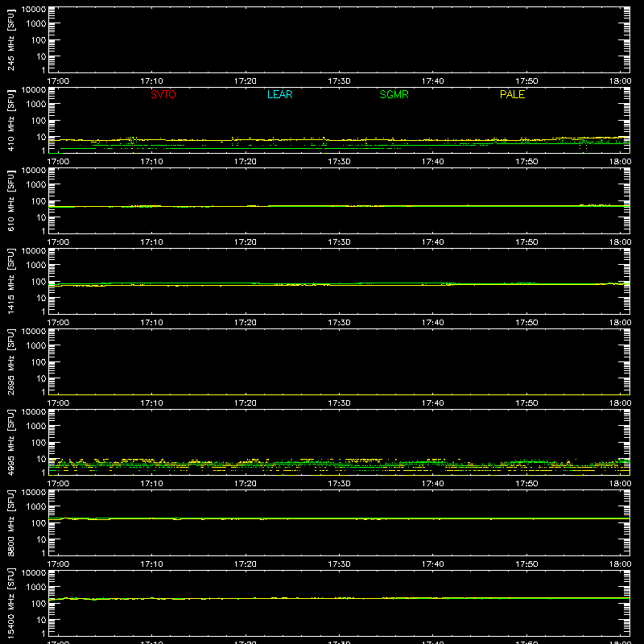Click the 10000 tick label on 2695 MHz axis

click(34, 332)
